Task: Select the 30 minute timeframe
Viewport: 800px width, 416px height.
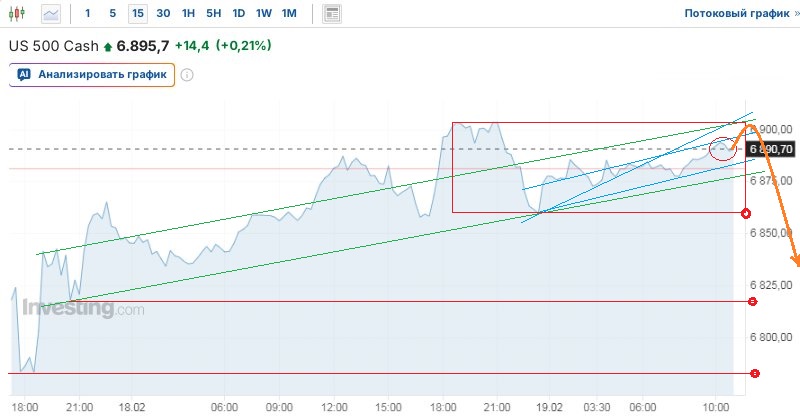Action: 163,14
